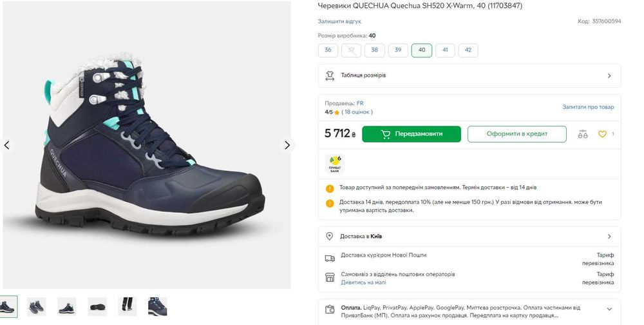Choose size 42 option
This screenshot has height=325, width=644.
468,50
